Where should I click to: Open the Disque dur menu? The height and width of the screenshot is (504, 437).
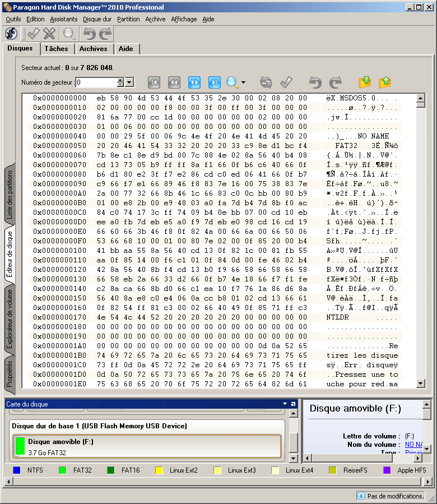tap(97, 19)
